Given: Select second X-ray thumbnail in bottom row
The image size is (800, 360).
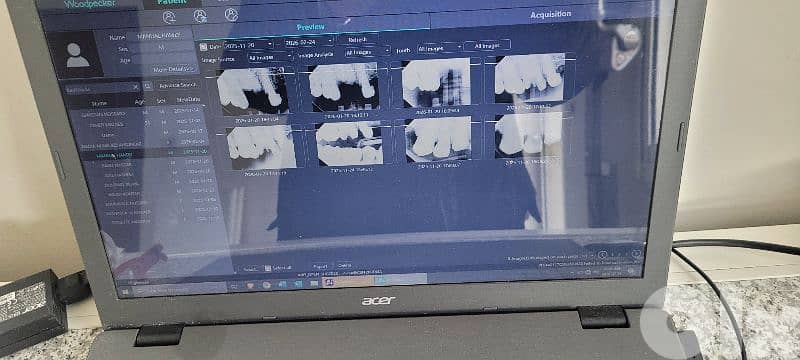Looking at the screenshot, I should [349, 143].
